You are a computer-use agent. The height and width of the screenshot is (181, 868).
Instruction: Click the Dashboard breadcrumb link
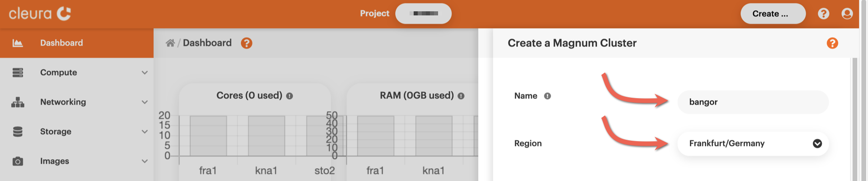pos(207,43)
